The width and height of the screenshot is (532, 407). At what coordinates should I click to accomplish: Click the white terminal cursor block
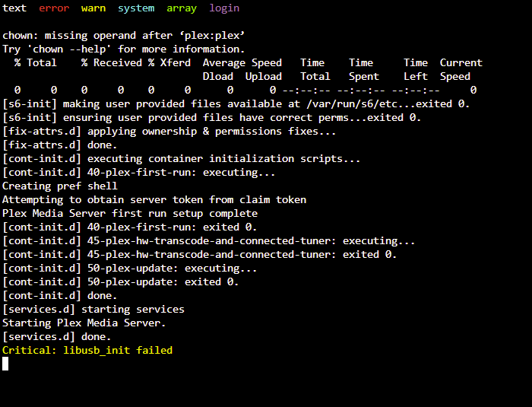point(5,364)
